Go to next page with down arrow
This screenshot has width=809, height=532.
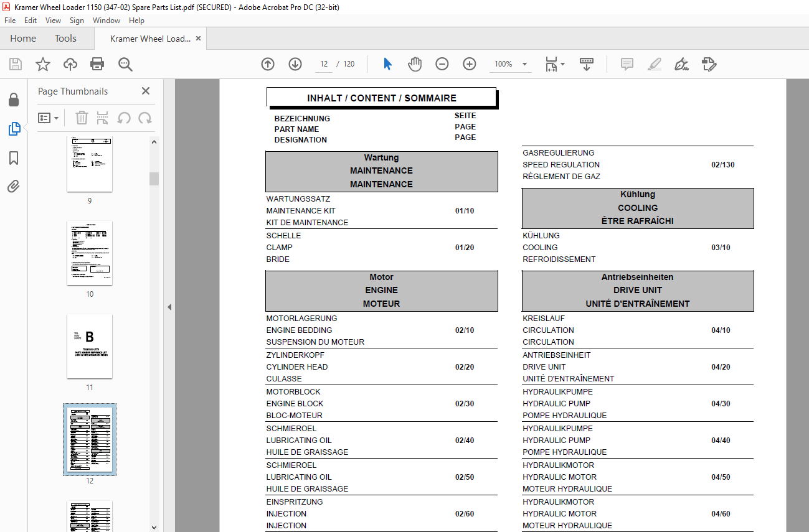pyautogui.click(x=295, y=64)
